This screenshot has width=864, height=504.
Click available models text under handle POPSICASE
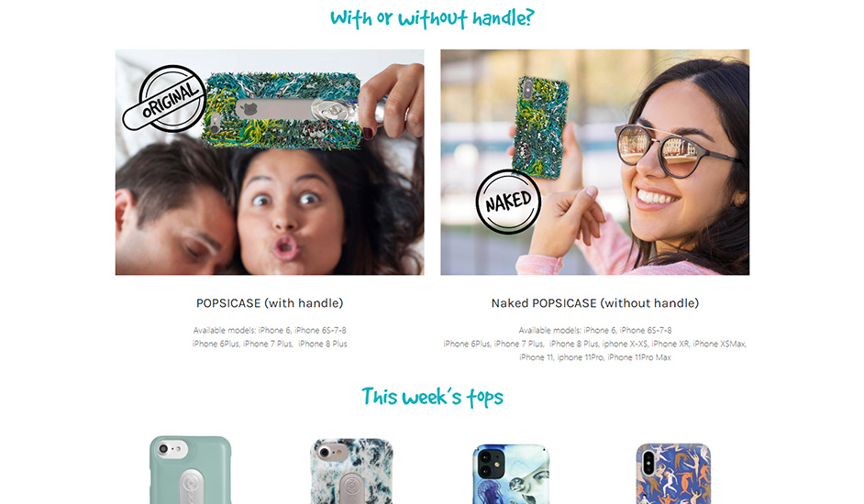click(x=270, y=337)
